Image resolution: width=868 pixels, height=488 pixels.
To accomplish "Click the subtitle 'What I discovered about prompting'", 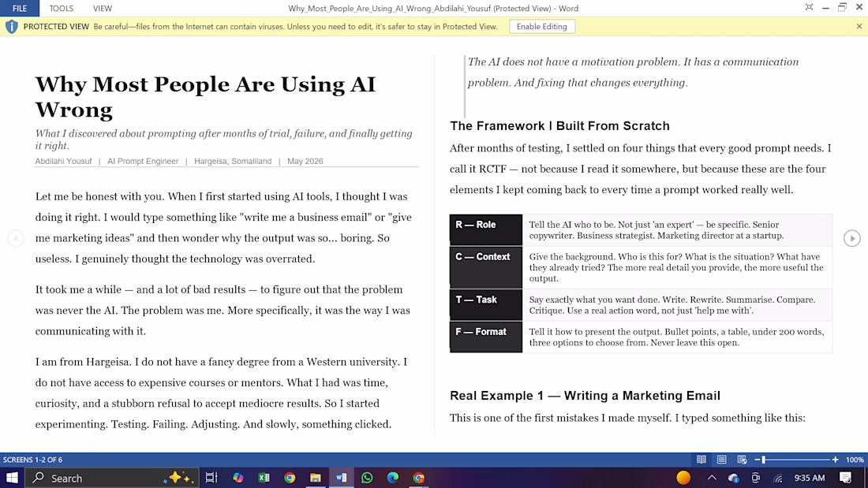I will point(223,140).
